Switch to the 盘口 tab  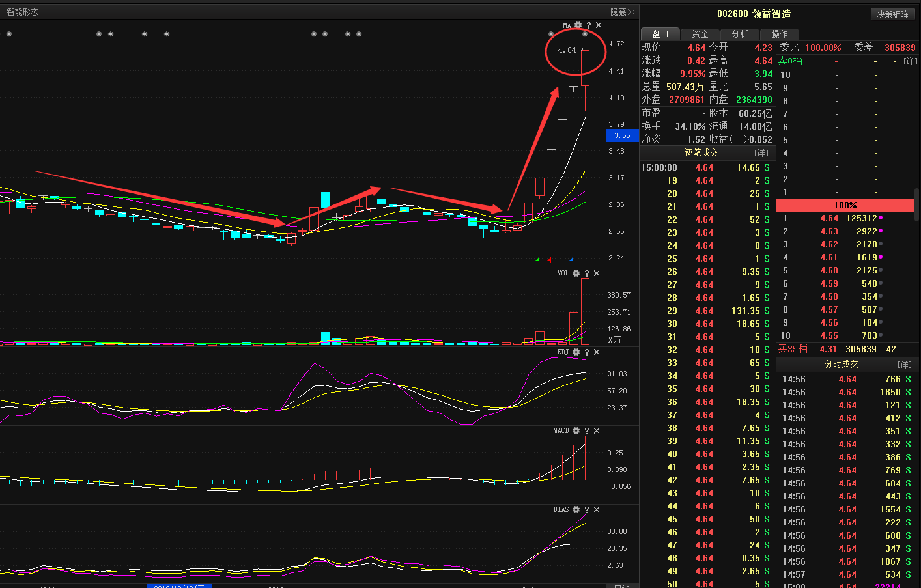click(660, 34)
